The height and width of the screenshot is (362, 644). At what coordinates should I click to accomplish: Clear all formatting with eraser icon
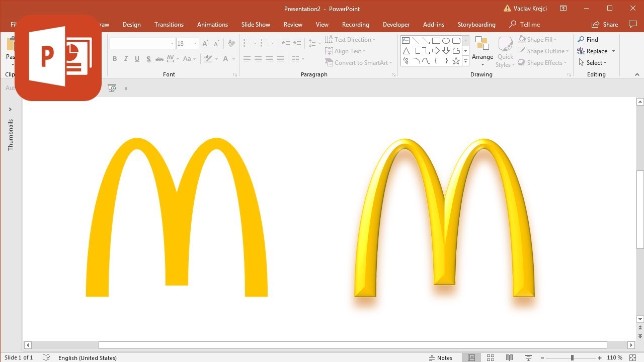tap(231, 44)
